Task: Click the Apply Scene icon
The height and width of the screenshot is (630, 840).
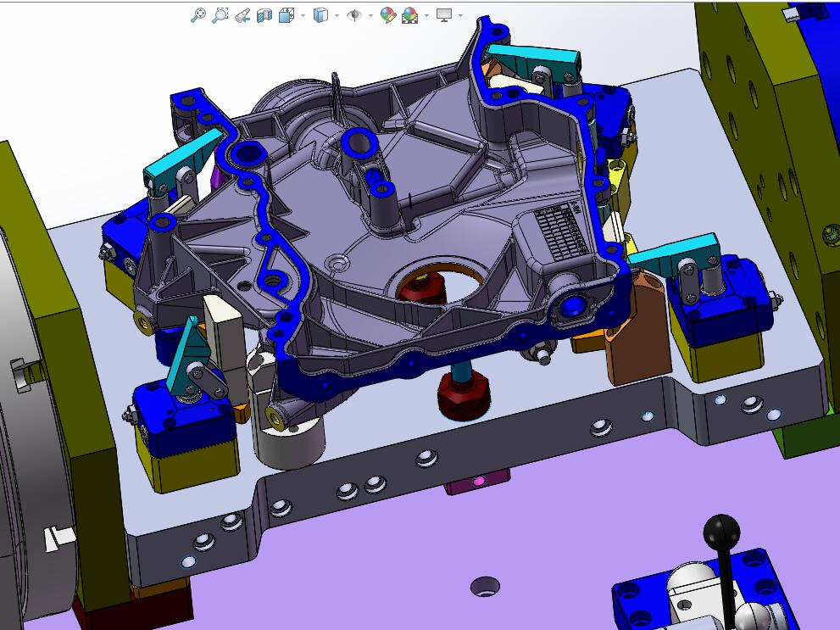Action: coord(409,15)
